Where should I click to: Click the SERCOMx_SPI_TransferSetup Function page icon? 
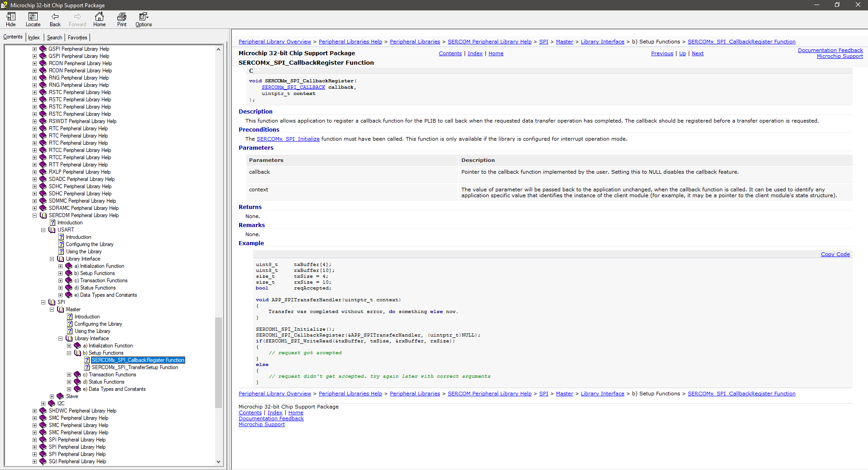[x=87, y=367]
